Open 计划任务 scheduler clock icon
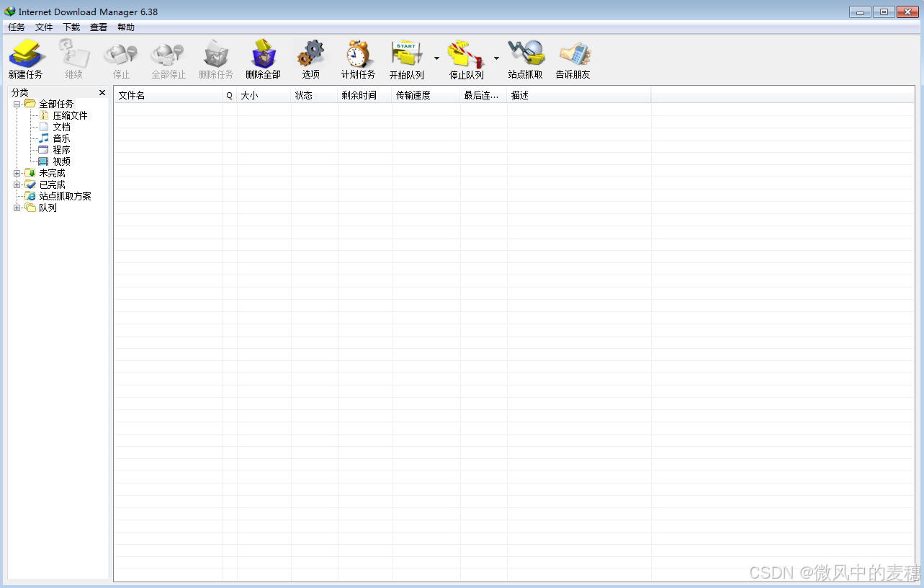 [358, 54]
